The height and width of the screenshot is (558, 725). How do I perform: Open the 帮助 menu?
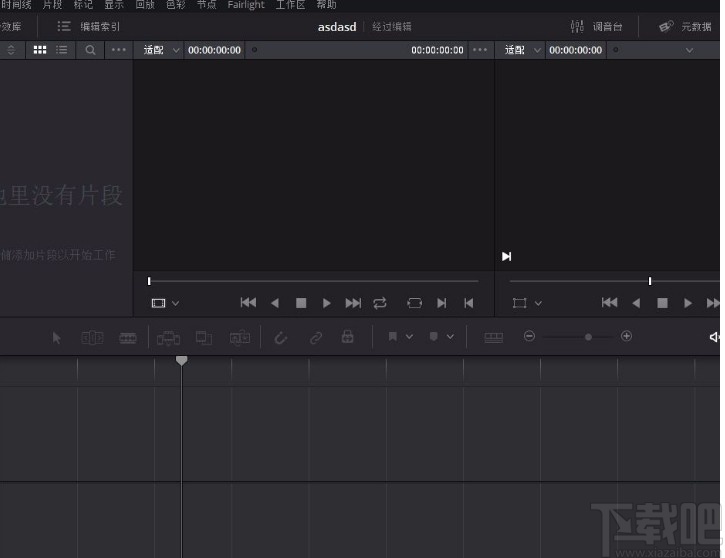326,5
